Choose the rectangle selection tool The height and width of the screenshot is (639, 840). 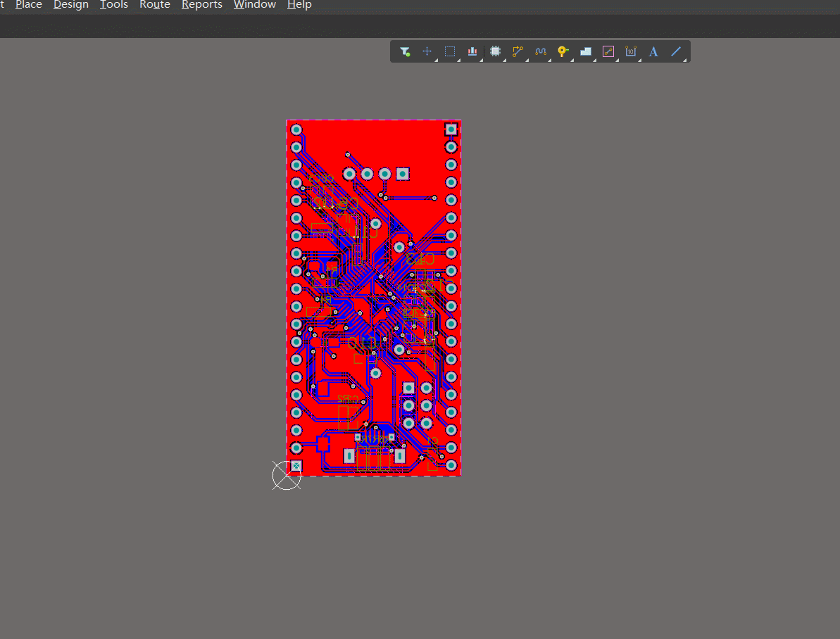[x=450, y=51]
